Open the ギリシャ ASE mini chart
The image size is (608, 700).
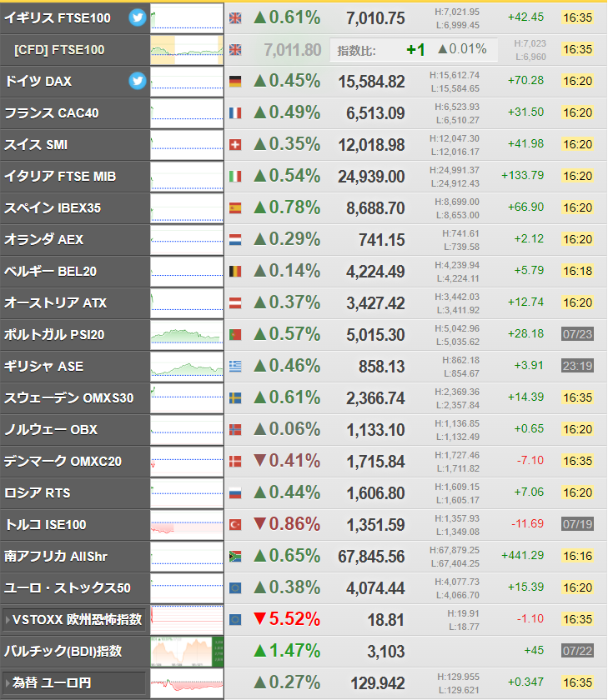click(187, 367)
